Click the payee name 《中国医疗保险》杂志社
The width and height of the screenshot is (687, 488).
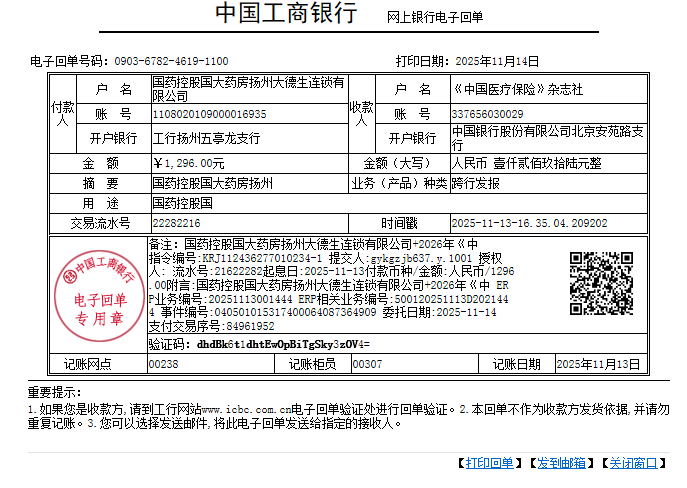click(x=517, y=89)
